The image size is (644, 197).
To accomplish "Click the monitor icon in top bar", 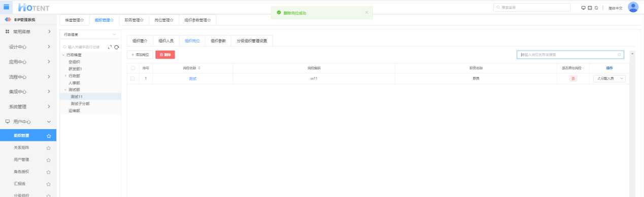I will coord(584,8).
